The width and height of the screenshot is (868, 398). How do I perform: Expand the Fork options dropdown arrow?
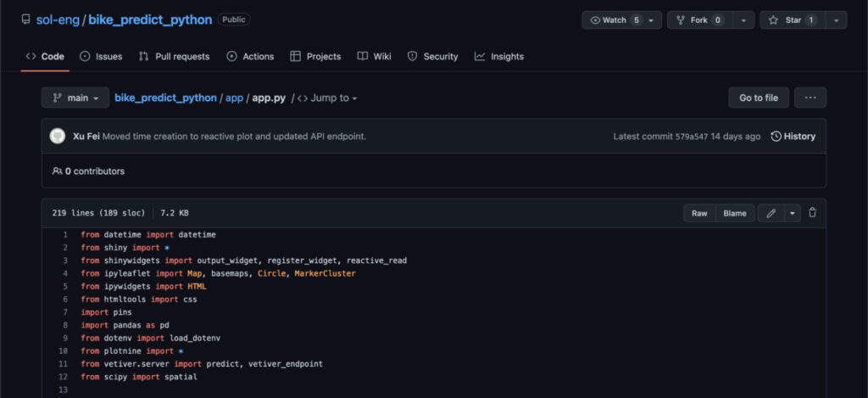pyautogui.click(x=743, y=20)
